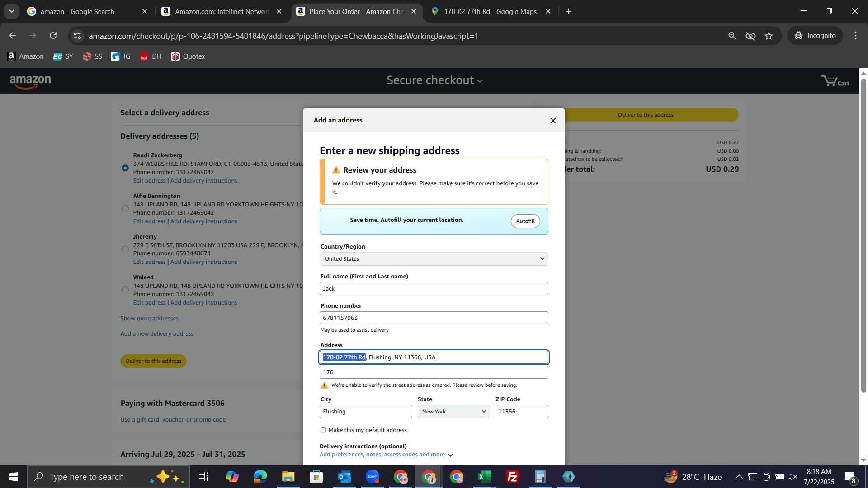Open FileZilla from the taskbar
Viewport: 868px width, 488px height.
pyautogui.click(x=513, y=477)
